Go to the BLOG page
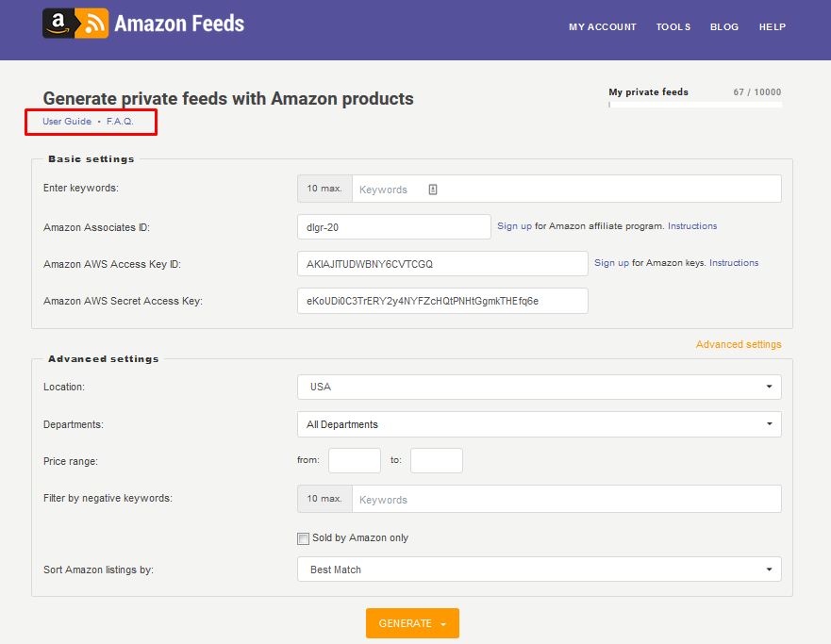The image size is (831, 644). [x=724, y=27]
